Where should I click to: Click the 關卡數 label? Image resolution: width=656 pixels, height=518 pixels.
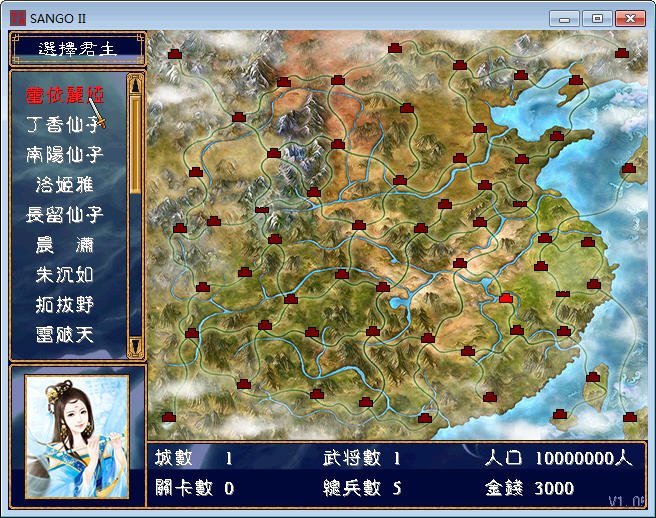coord(184,488)
